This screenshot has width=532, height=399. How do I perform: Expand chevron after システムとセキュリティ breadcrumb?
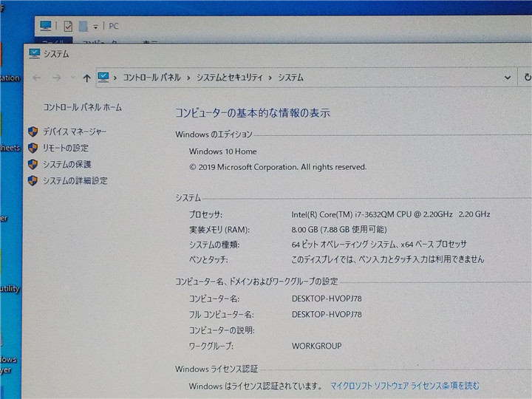pos(270,78)
